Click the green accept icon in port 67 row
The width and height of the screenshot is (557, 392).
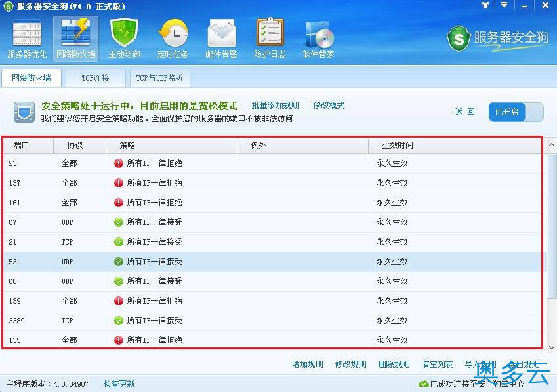point(119,222)
